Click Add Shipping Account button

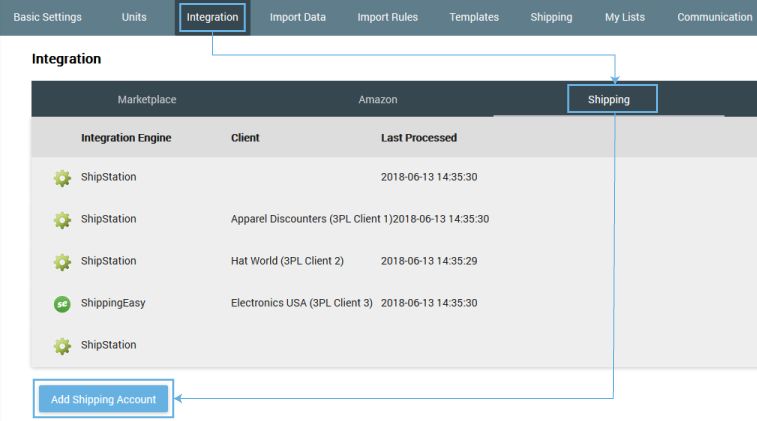103,399
